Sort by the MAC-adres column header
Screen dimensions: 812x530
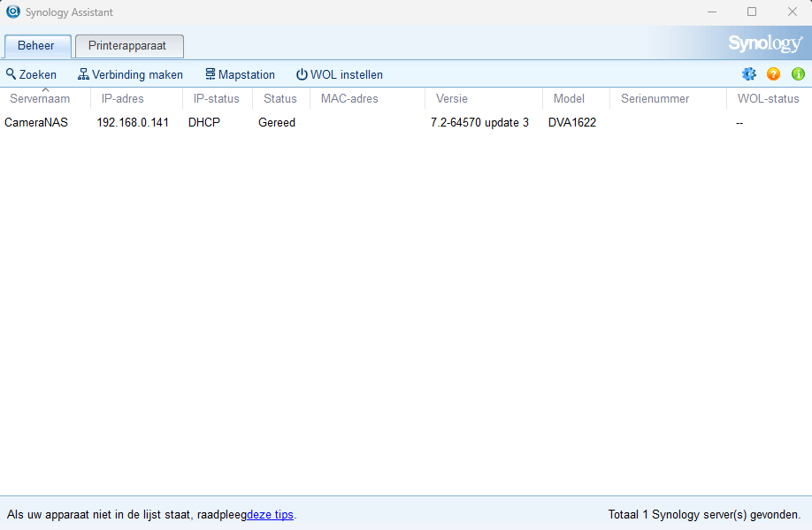pos(367,98)
